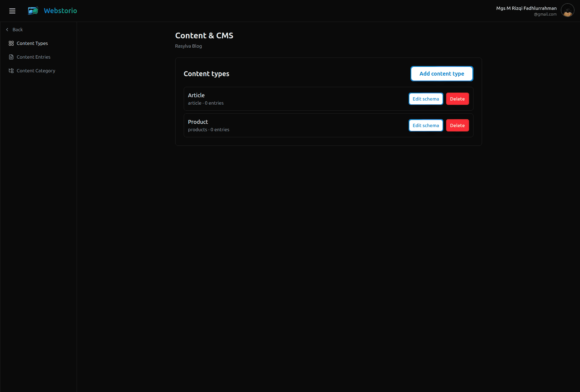Select the Article content type title
The height and width of the screenshot is (392, 580).
pos(196,95)
